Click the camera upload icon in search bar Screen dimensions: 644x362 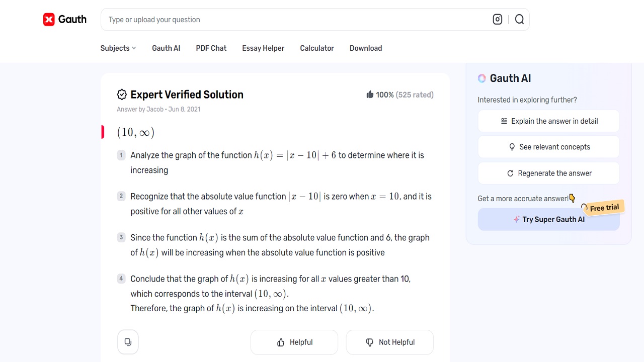[x=498, y=20]
